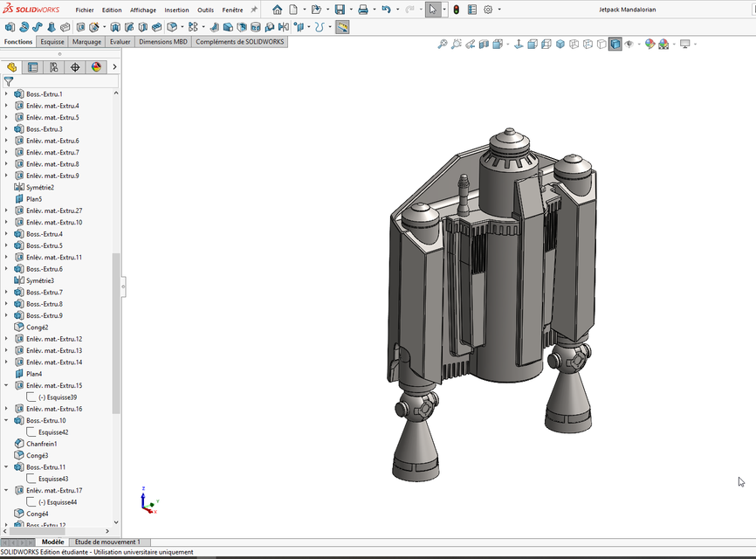Select the Zoom au mieux (zoom to fit) icon
756x559 pixels.
pyautogui.click(x=442, y=44)
